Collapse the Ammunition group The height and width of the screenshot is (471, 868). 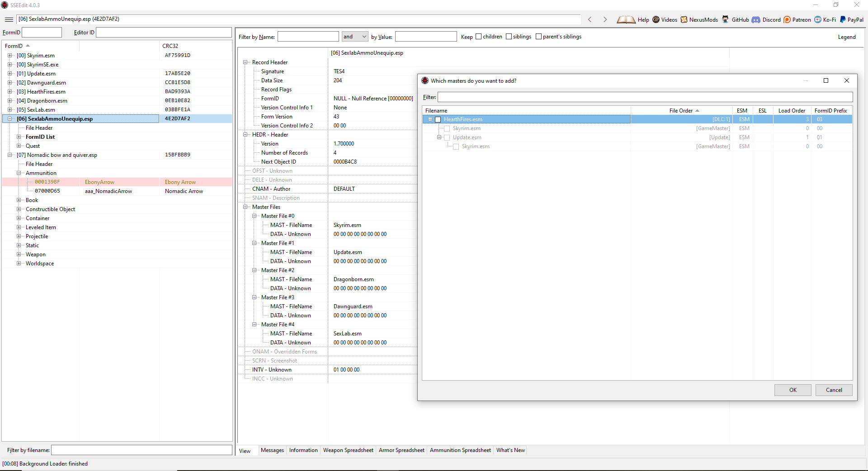(19, 173)
